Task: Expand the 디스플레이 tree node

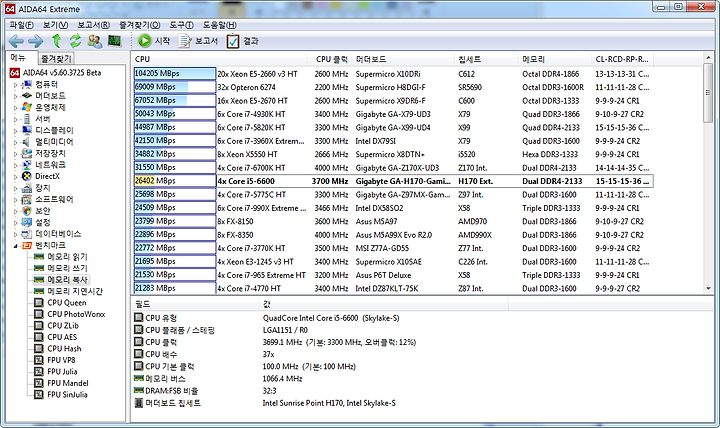Action: [15, 131]
